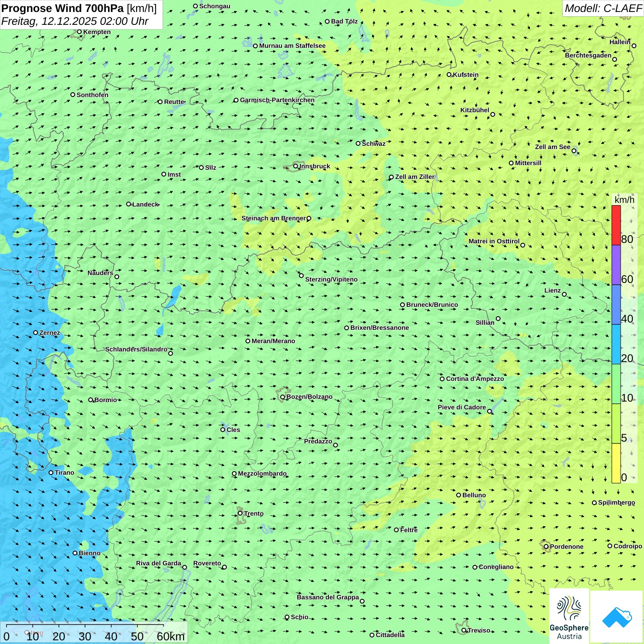Click the 'Reutte' city label
Screen dimensions: 644x644
174,102
